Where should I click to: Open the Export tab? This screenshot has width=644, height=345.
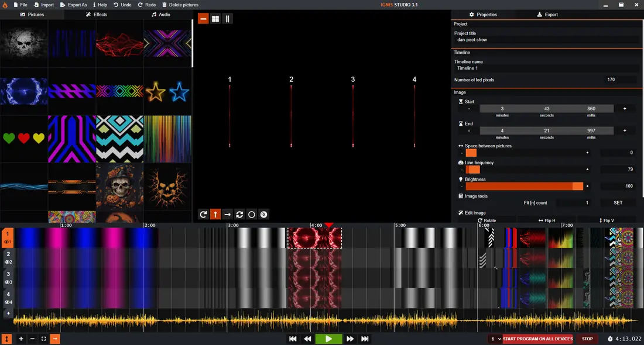(547, 15)
